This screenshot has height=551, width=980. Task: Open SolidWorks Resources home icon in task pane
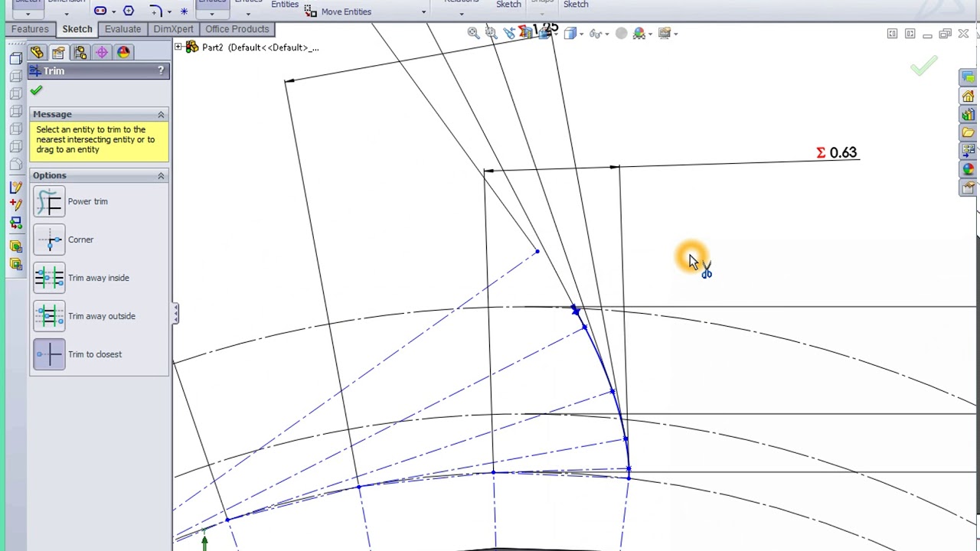pyautogui.click(x=968, y=96)
